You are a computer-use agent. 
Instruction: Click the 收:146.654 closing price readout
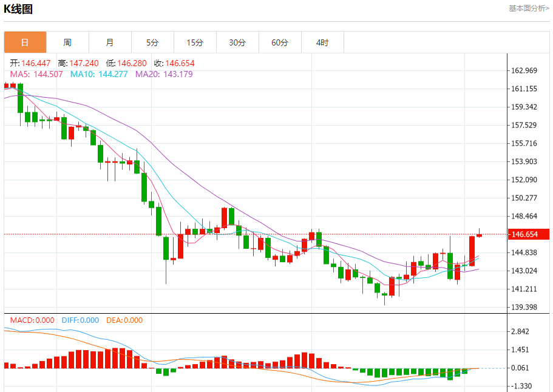(174, 63)
